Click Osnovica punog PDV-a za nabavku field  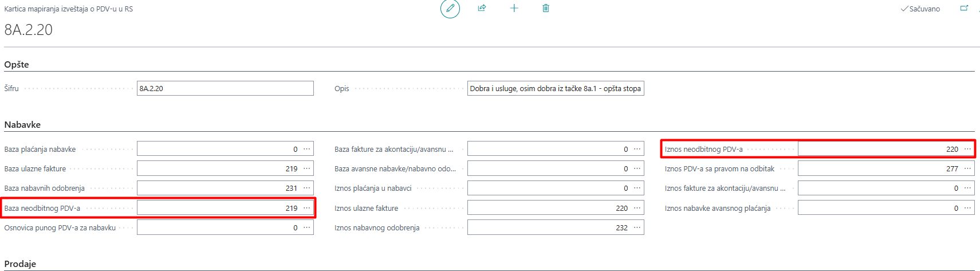(x=218, y=227)
